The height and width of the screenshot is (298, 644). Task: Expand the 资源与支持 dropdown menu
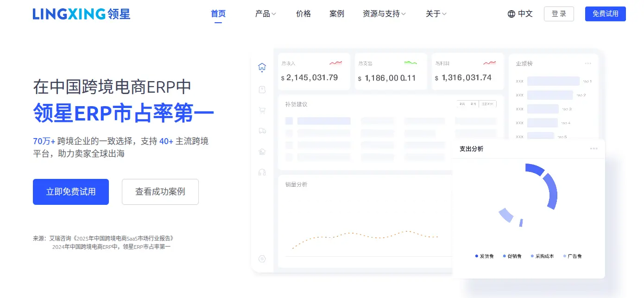[x=384, y=14]
